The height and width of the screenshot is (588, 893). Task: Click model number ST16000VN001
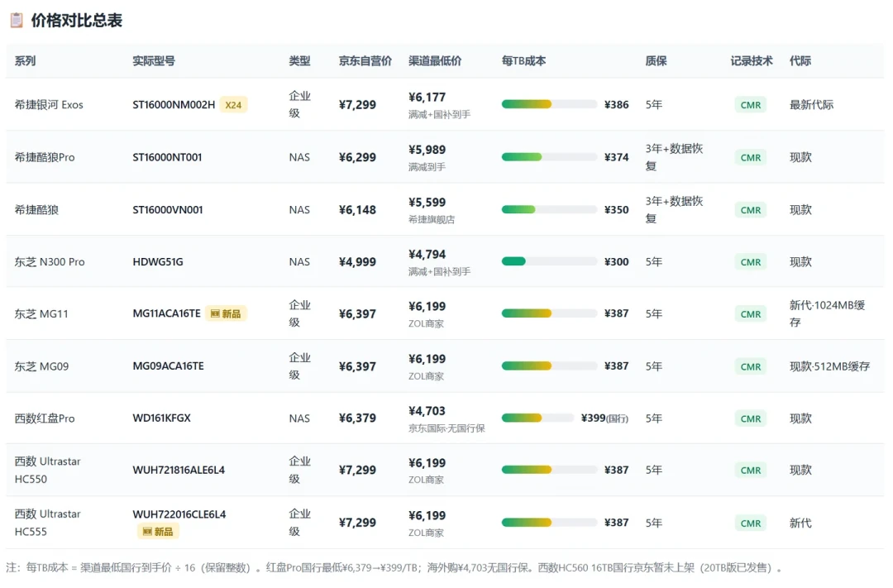(x=167, y=210)
